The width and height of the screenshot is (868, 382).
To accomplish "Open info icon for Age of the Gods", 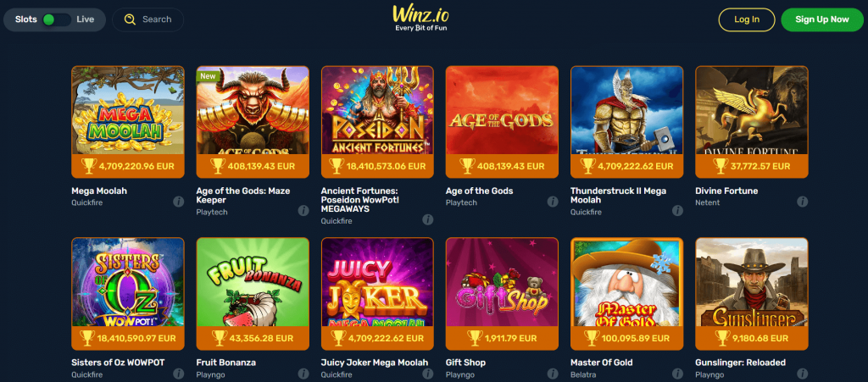I will click(x=553, y=202).
